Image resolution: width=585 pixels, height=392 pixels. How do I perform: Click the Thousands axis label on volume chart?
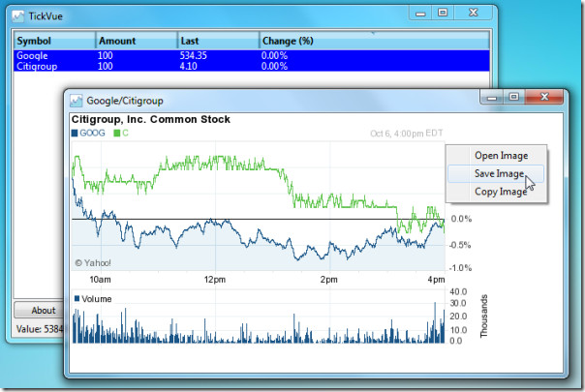click(484, 316)
